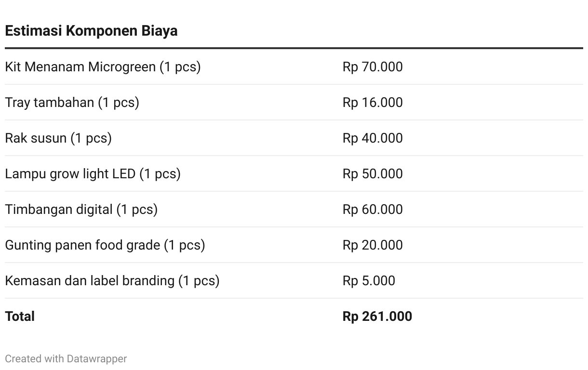
Task: Click the Rp 16.000 price value
Action: (x=373, y=102)
